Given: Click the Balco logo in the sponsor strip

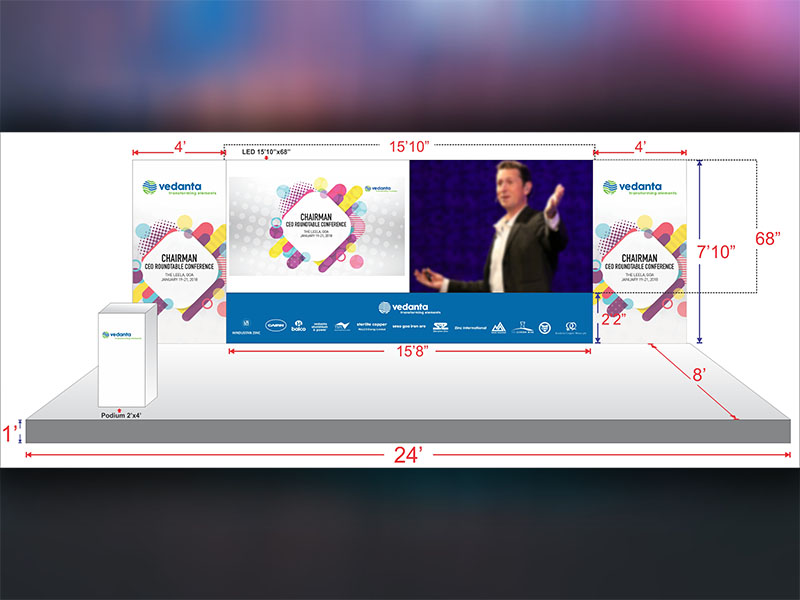Looking at the screenshot, I should click(x=298, y=328).
